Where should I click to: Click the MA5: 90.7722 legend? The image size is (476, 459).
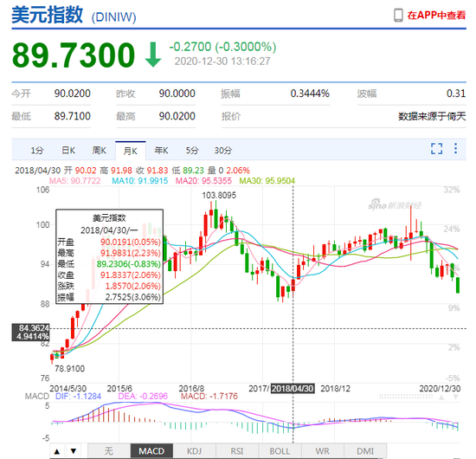pos(75,181)
